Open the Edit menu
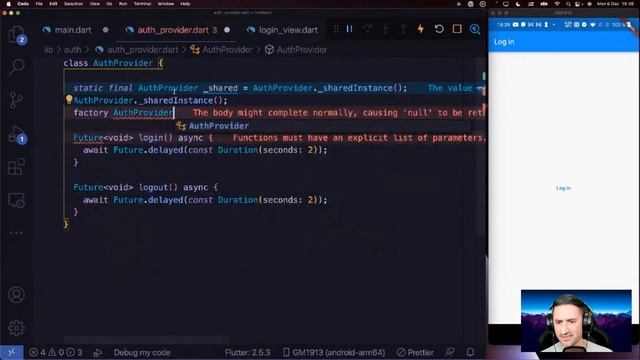Viewport: 640px width, 360px height. (x=53, y=4)
